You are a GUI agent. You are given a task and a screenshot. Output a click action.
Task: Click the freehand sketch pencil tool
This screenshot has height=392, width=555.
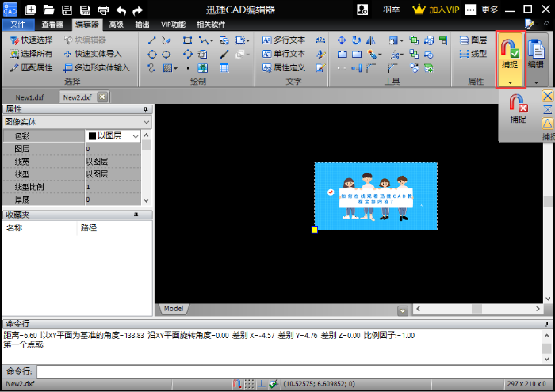point(166,40)
